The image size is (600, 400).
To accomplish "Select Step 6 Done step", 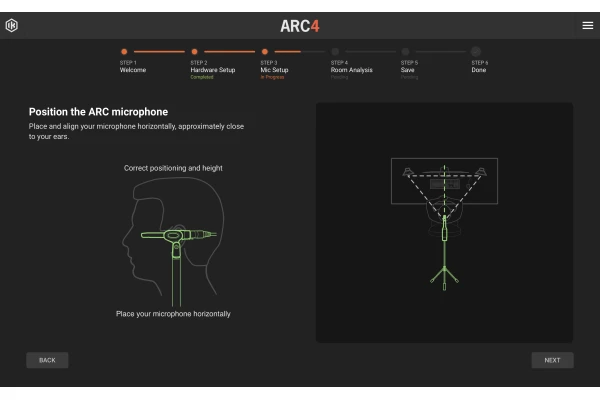I will (x=479, y=67).
